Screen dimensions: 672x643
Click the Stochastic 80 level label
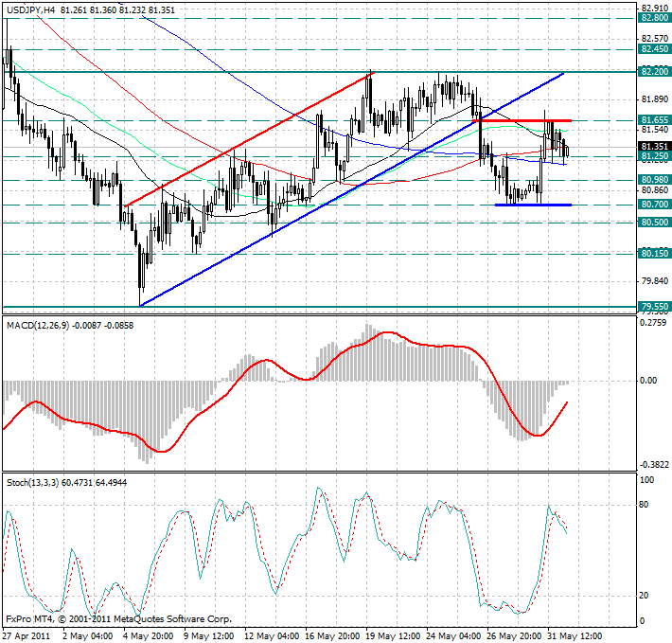[x=644, y=505]
